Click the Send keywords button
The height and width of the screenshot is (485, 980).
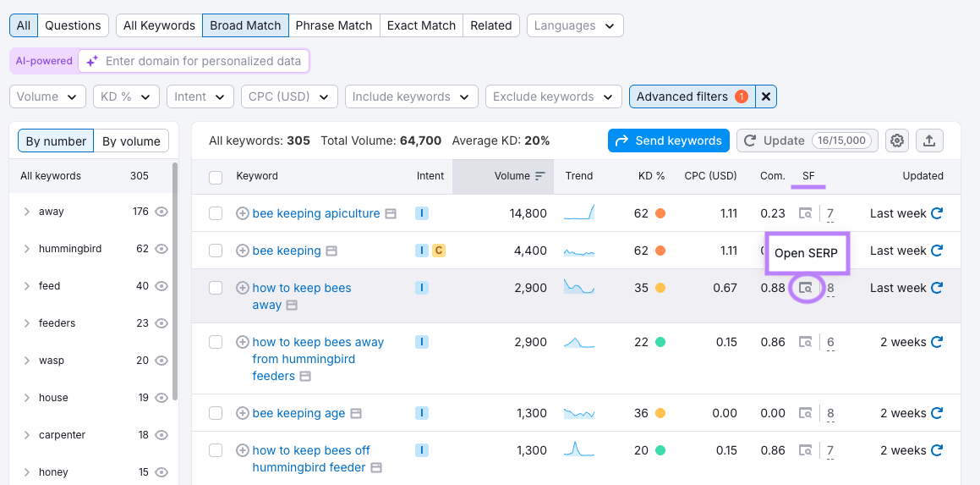point(668,141)
